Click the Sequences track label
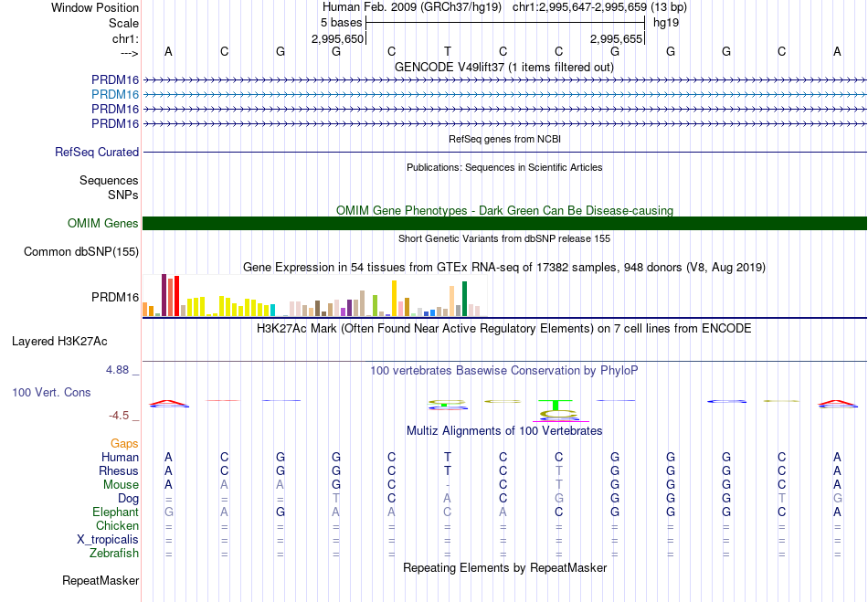This screenshot has height=602, width=868. click(x=109, y=180)
